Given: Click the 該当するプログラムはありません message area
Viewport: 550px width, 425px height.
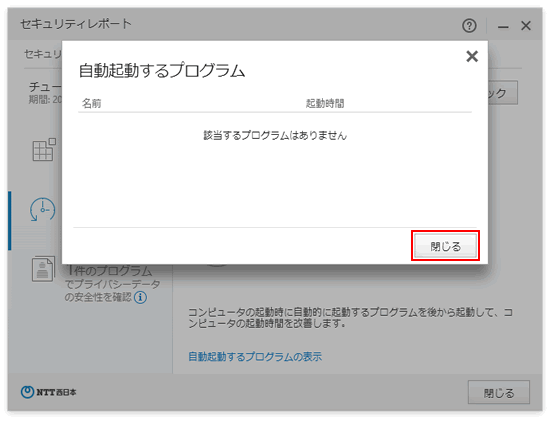Looking at the screenshot, I should (275, 135).
